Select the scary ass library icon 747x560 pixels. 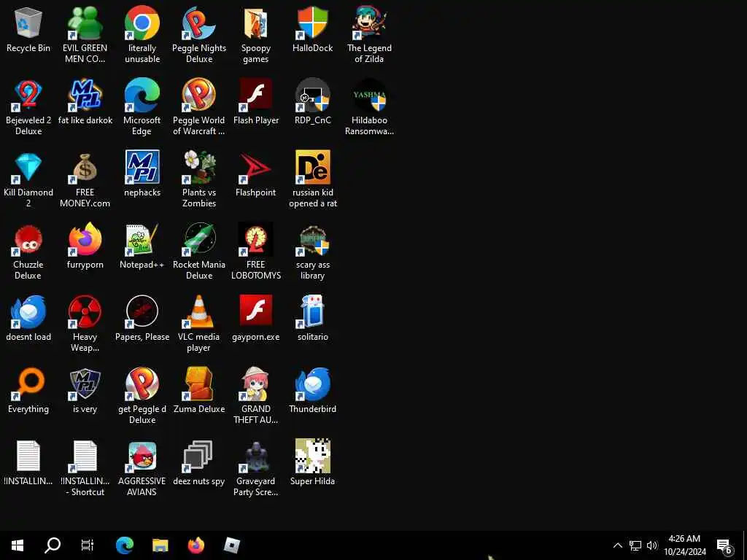(312, 239)
